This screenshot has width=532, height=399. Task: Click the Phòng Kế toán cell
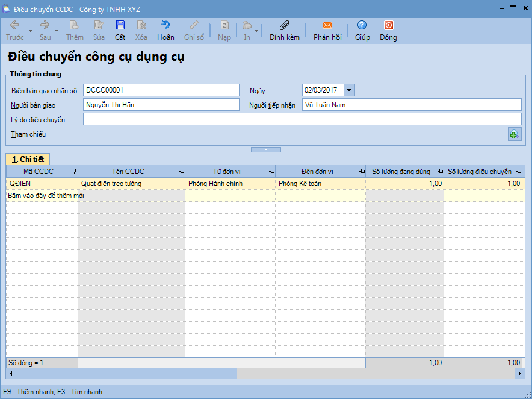tap(320, 184)
